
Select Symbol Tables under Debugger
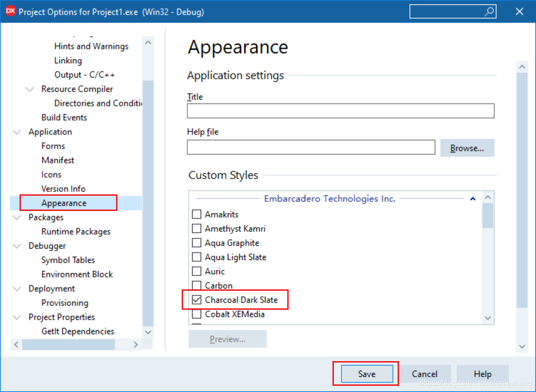coord(68,260)
